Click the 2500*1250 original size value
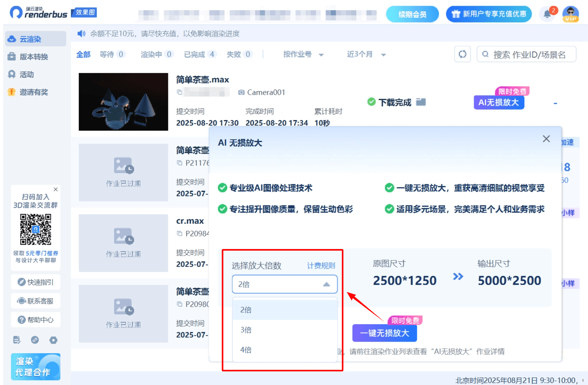 (404, 281)
